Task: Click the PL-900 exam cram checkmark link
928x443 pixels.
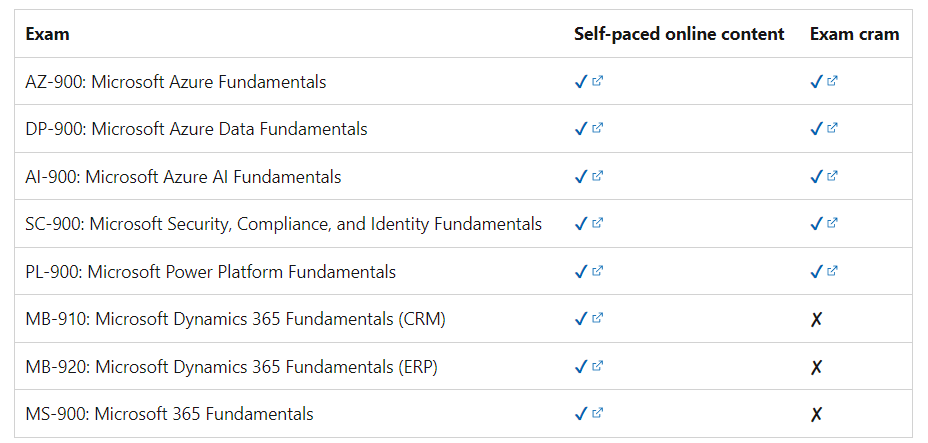Action: 816,271
